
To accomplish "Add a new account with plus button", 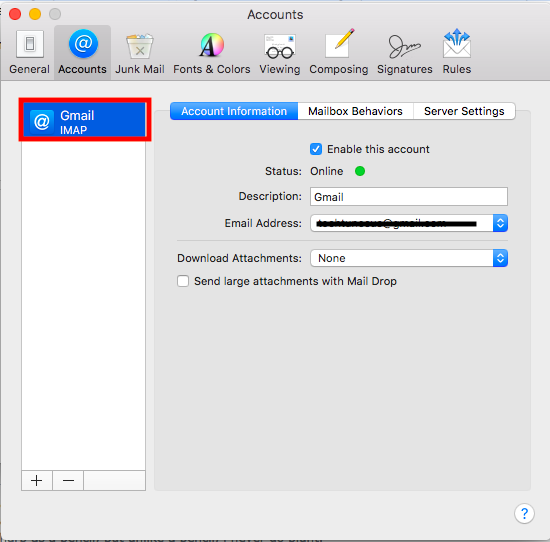I will pos(37,480).
